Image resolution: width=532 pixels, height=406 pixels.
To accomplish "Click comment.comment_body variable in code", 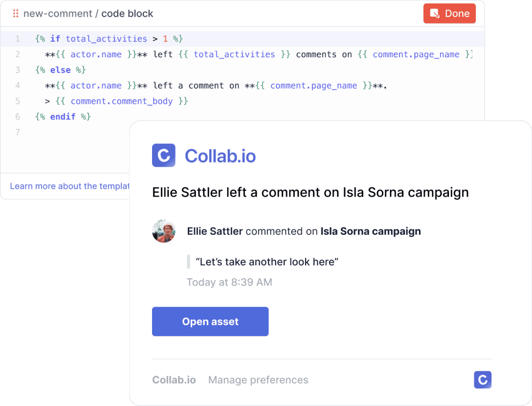I will coord(121,101).
